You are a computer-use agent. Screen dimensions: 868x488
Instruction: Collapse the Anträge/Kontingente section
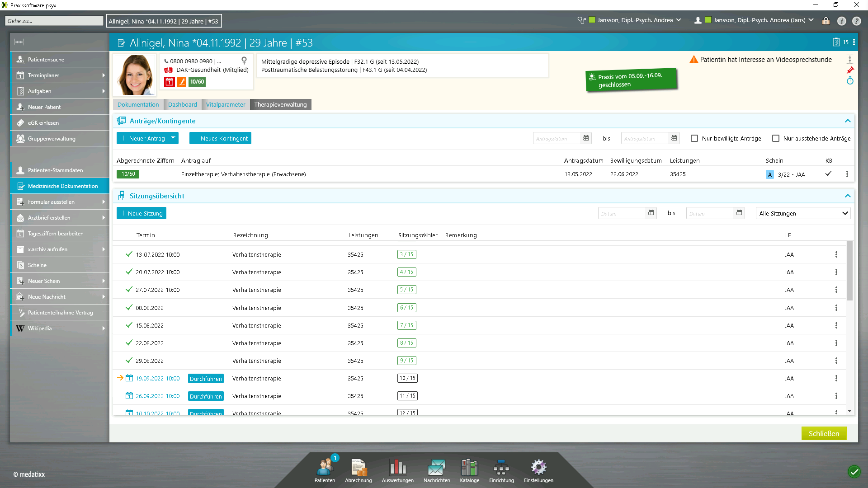(848, 121)
